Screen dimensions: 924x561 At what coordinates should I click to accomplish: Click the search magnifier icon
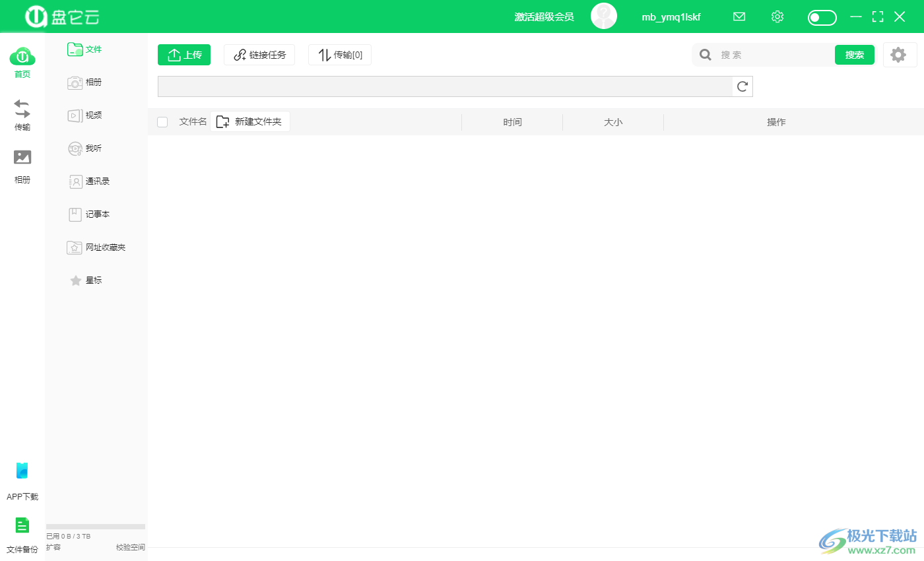[x=706, y=55]
